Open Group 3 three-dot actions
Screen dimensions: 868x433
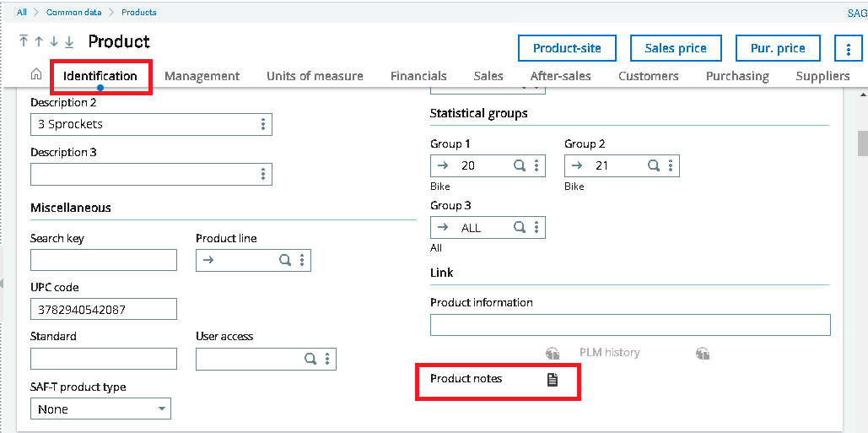tap(536, 227)
